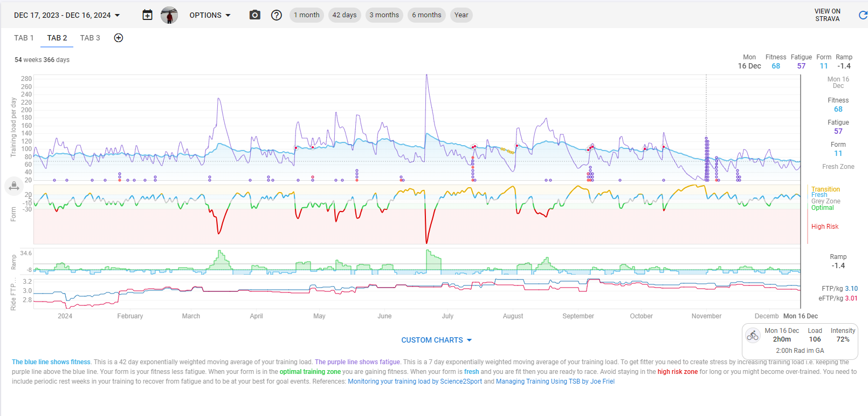
Task: Add a new tab with plus icon
Action: [x=119, y=38]
